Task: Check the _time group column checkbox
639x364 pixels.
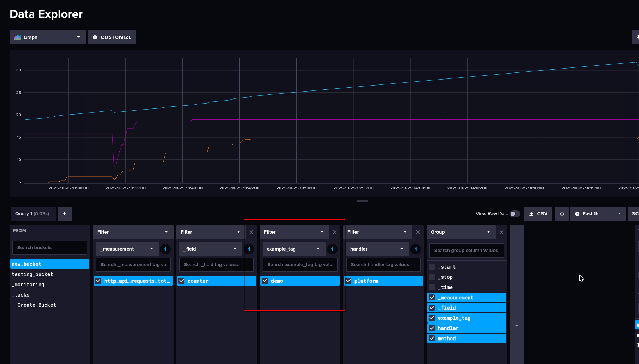Action: pyautogui.click(x=432, y=287)
